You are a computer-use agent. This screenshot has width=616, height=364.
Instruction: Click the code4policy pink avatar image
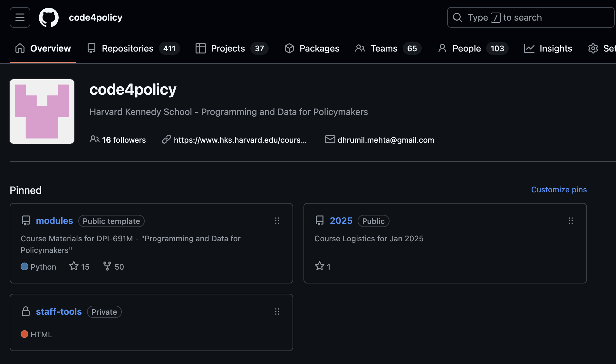(x=42, y=111)
